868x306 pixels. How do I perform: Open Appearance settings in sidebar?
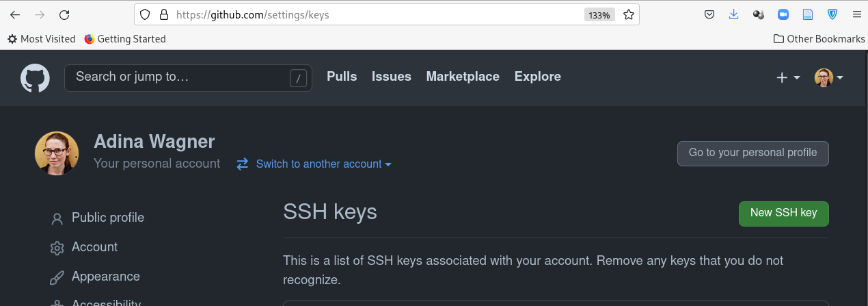tap(105, 277)
